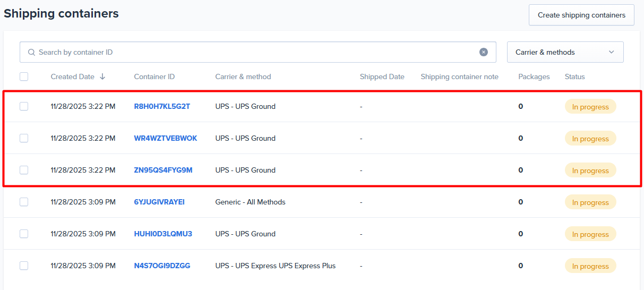The height and width of the screenshot is (290, 644).
Task: Clear the search field with X icon
Action: pos(484,52)
